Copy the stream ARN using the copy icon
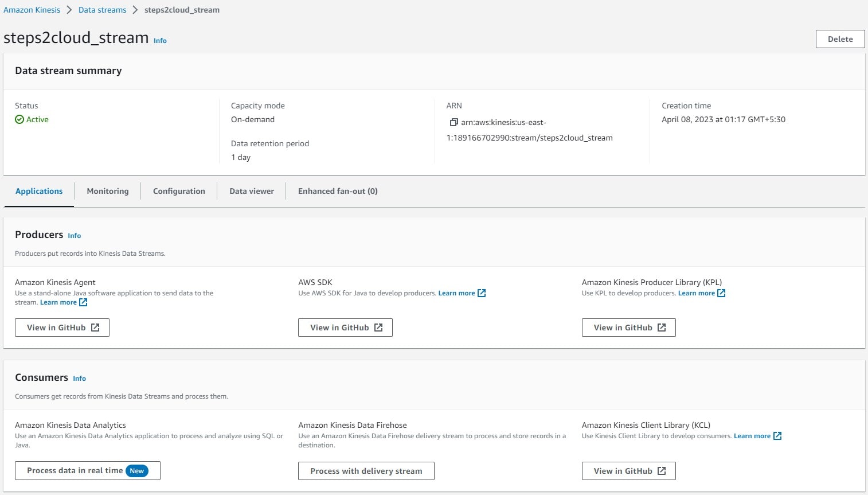 (x=455, y=122)
